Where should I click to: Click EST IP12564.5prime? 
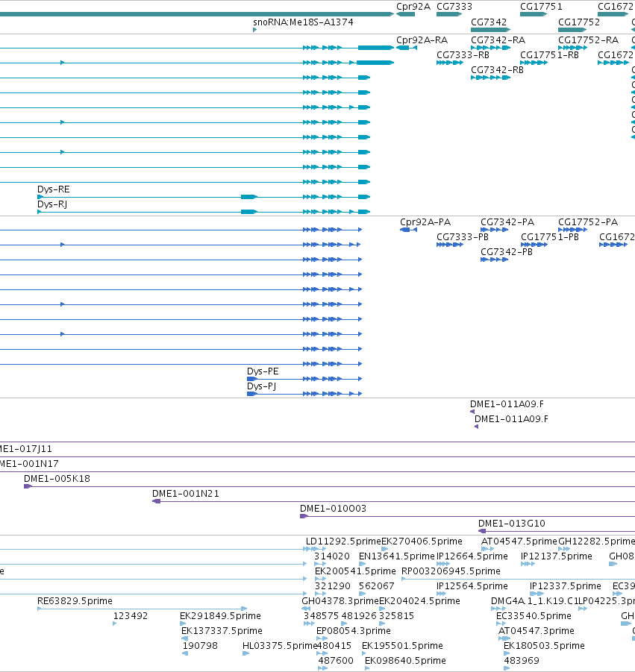click(441, 594)
